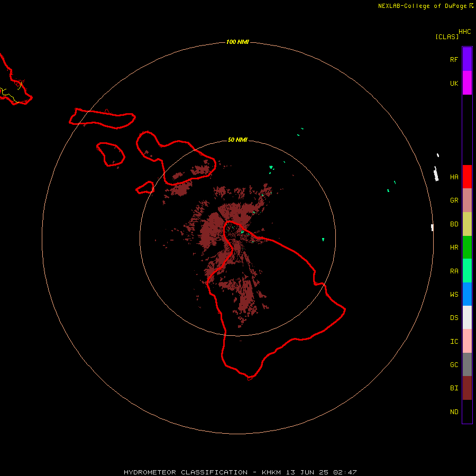Screen dimensions: 476x476
Task: Click the DS white legend swatch
Action: [467, 317]
